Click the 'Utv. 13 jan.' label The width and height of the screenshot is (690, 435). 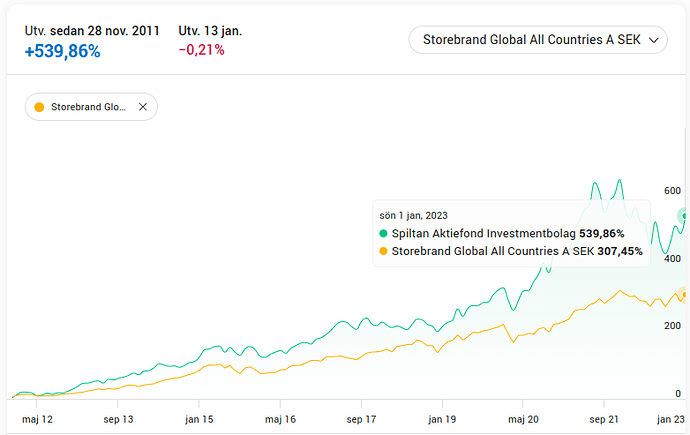(210, 31)
